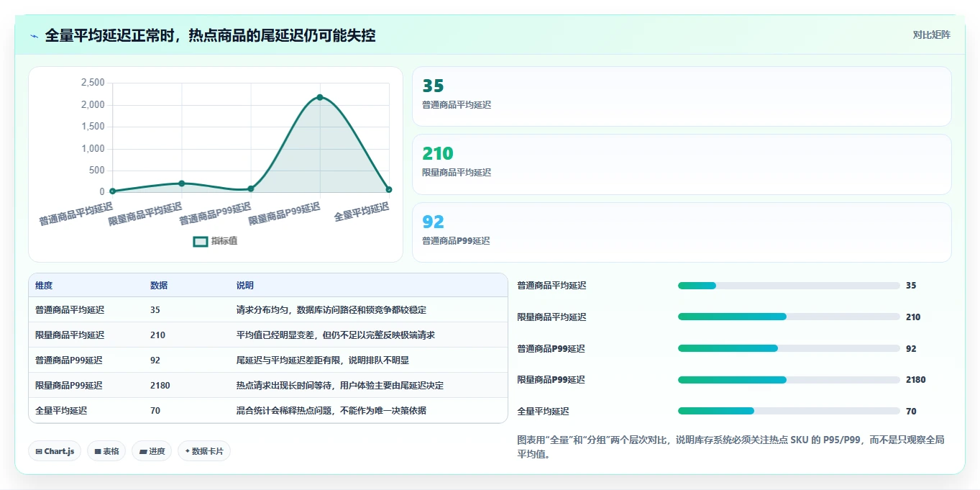Click the 维度 column header
This screenshot has width=980, height=490.
[x=44, y=286]
